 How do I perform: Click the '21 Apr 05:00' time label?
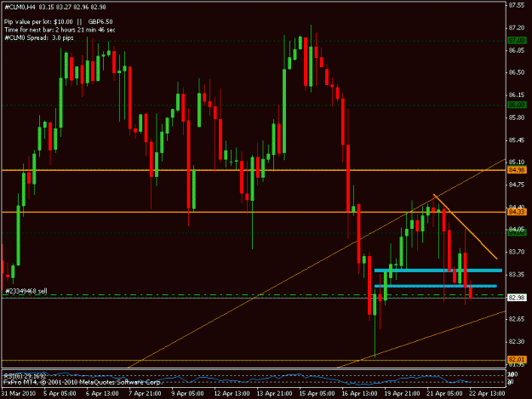tap(444, 393)
